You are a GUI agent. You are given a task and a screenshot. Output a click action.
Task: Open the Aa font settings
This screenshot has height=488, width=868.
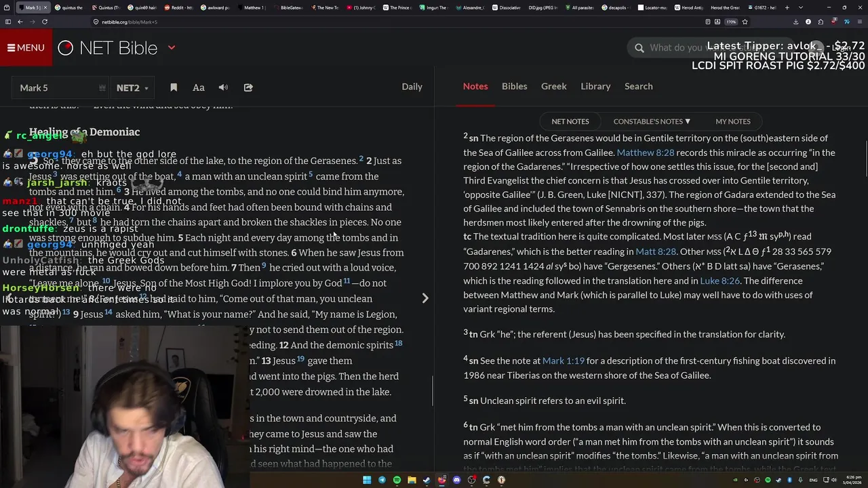[x=199, y=87]
